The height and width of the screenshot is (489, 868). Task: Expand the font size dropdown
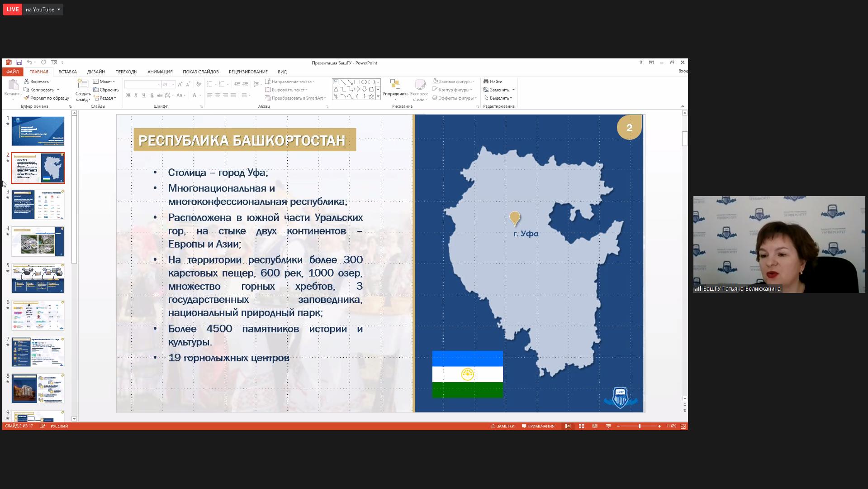(x=173, y=84)
